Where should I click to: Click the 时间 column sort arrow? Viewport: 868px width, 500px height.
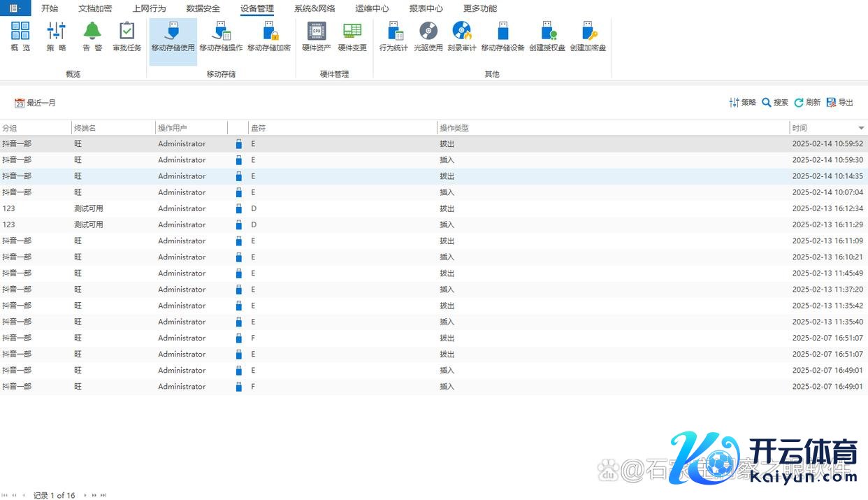pyautogui.click(x=861, y=128)
